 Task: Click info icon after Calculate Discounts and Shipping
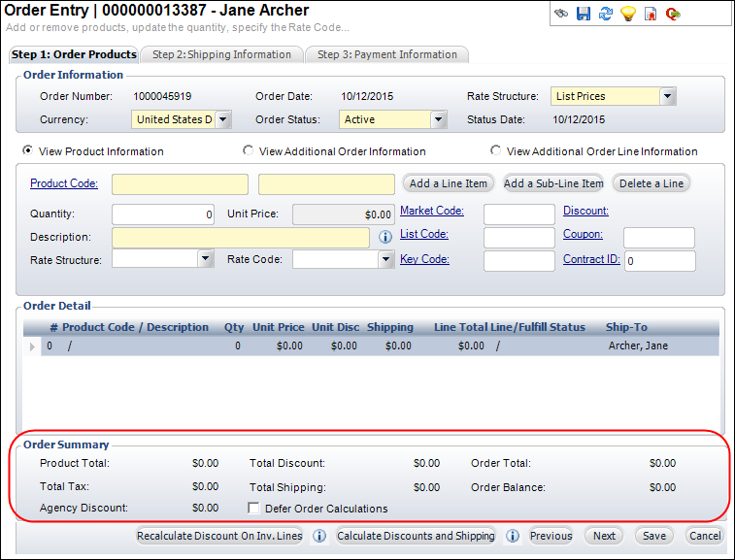click(513, 536)
